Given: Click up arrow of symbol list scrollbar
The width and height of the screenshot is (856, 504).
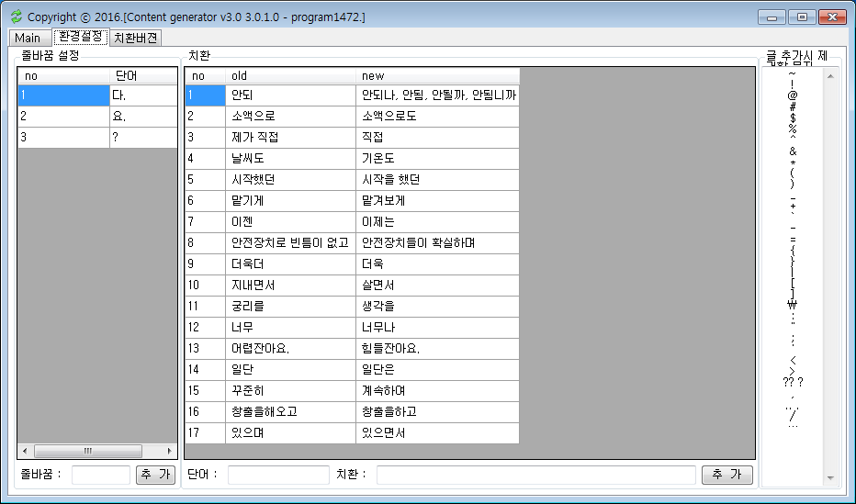Looking at the screenshot, I should [830, 76].
